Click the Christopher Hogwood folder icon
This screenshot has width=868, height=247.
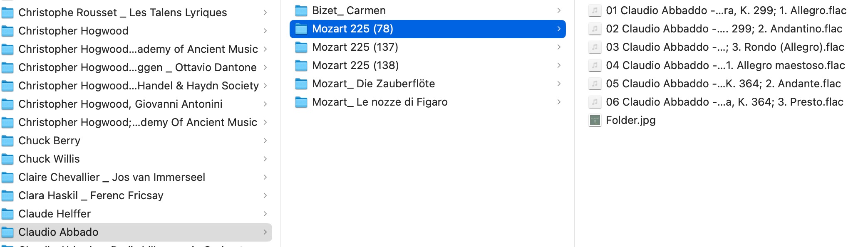pyautogui.click(x=7, y=31)
